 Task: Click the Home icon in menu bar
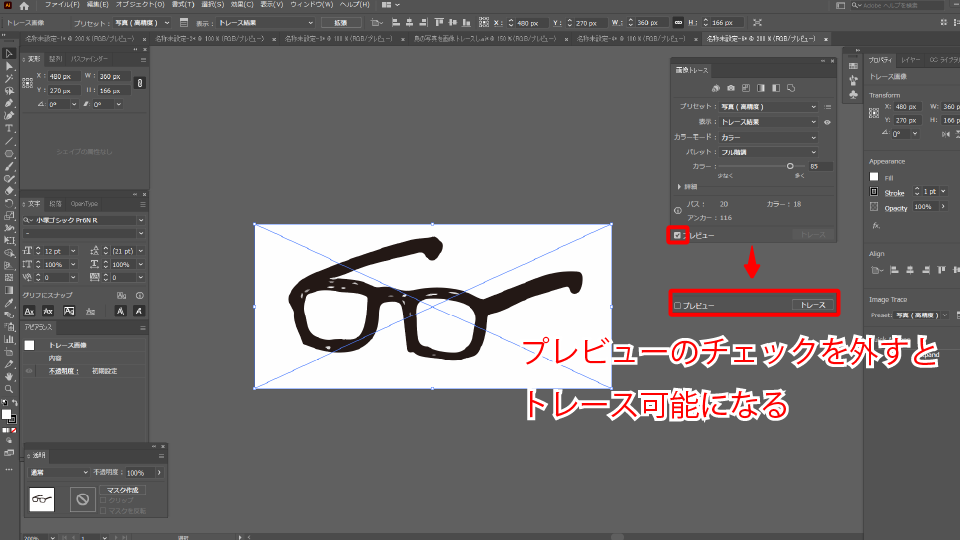click(24, 6)
